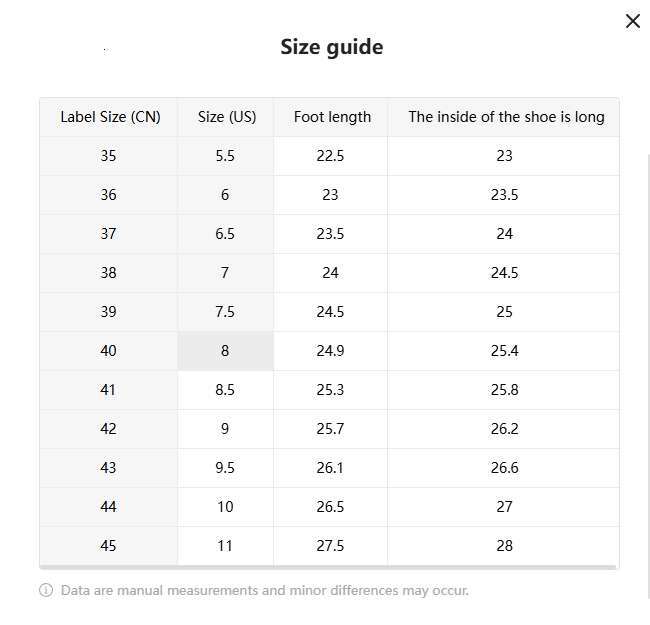This screenshot has width=650, height=625.
Task: Select the foot length 27.5 cell
Action: tap(331, 546)
